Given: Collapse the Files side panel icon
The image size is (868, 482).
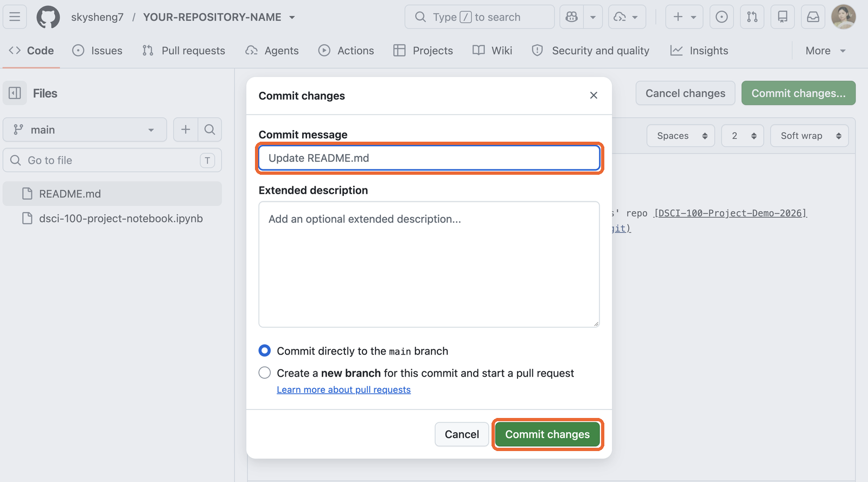Looking at the screenshot, I should coord(15,93).
